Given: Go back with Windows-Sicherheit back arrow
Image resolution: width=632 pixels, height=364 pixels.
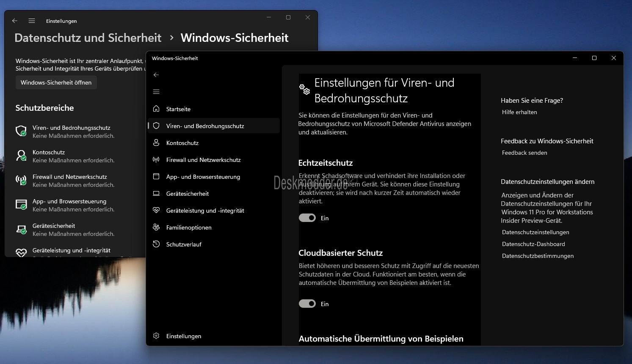Looking at the screenshot, I should coord(156,75).
